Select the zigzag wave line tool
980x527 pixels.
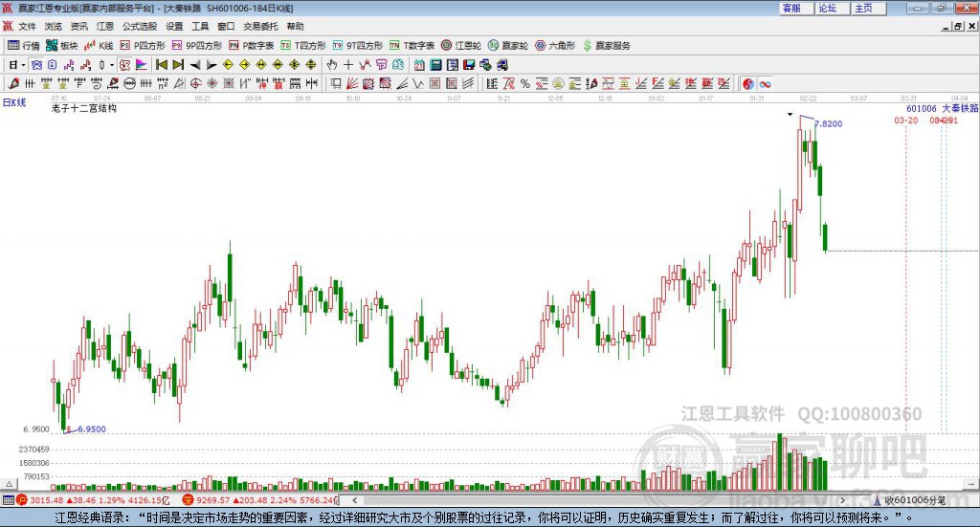point(418,83)
